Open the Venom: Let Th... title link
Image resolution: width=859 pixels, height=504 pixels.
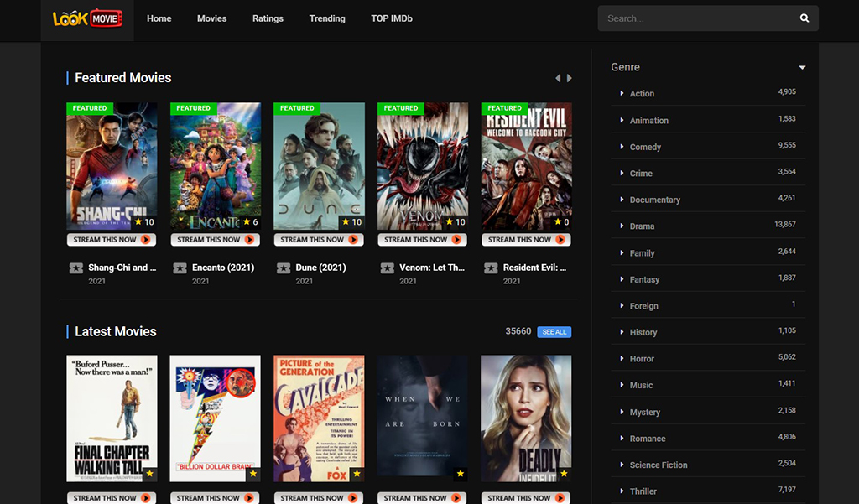pos(432,268)
